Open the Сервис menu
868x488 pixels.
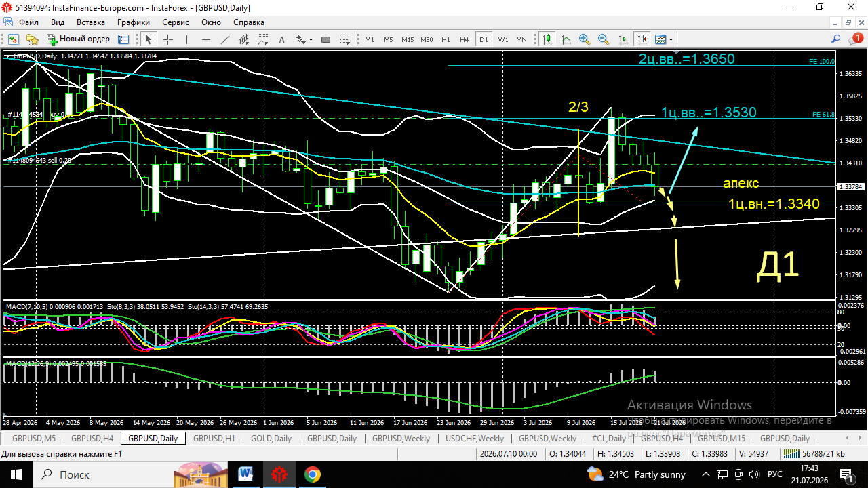176,22
